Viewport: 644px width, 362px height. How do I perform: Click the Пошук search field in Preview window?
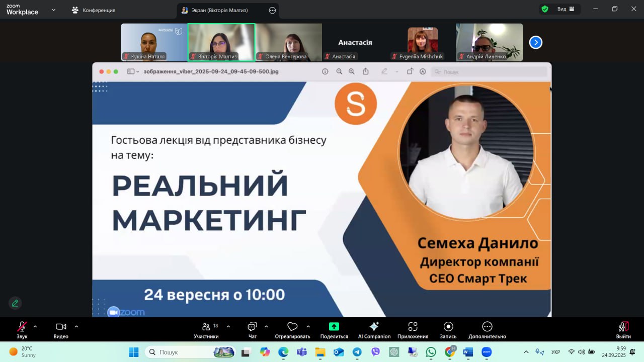coord(489,72)
